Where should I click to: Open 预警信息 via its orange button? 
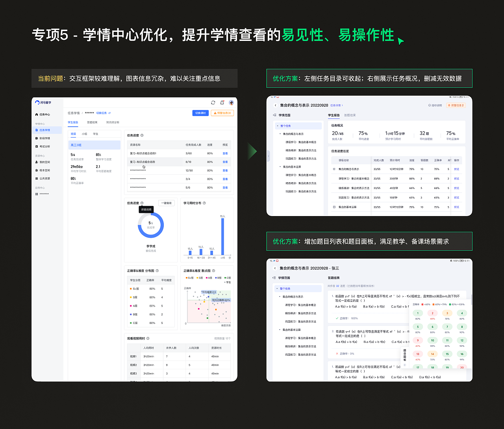pyautogui.click(x=222, y=113)
